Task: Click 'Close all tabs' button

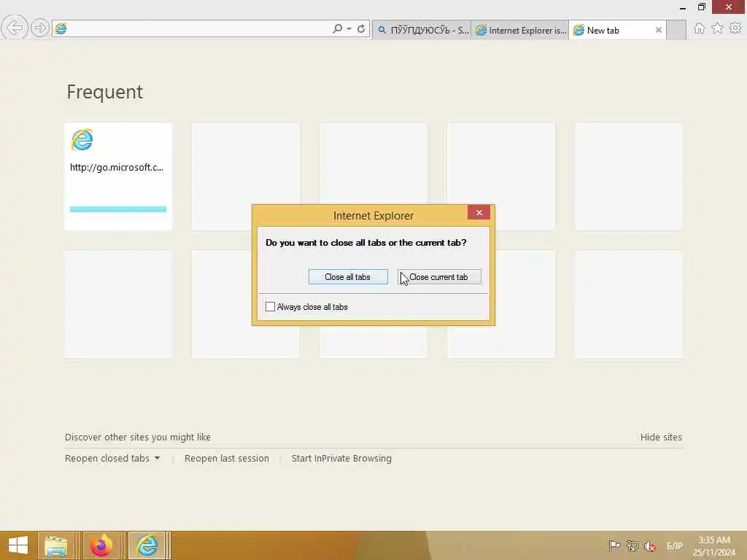Action: pos(348,276)
